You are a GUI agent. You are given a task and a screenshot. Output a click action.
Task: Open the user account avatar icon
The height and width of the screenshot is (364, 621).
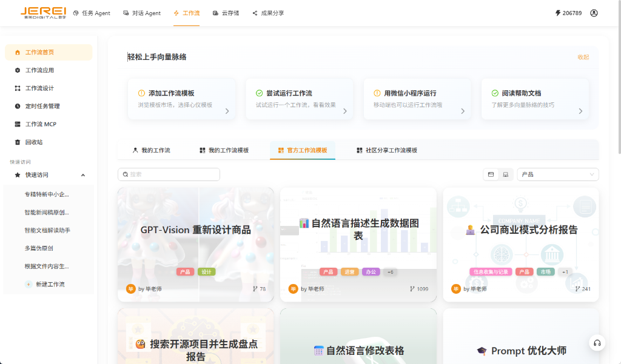594,13
